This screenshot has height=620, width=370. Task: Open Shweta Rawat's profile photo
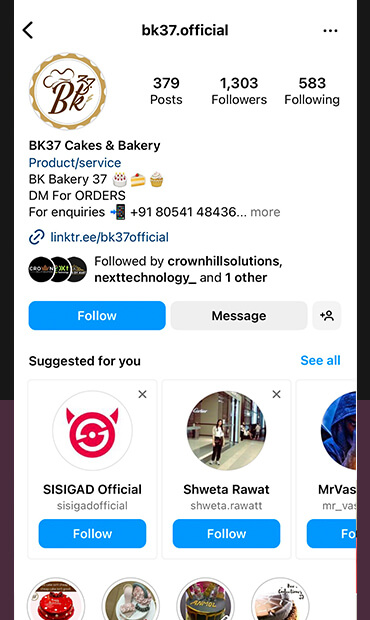pos(226,431)
